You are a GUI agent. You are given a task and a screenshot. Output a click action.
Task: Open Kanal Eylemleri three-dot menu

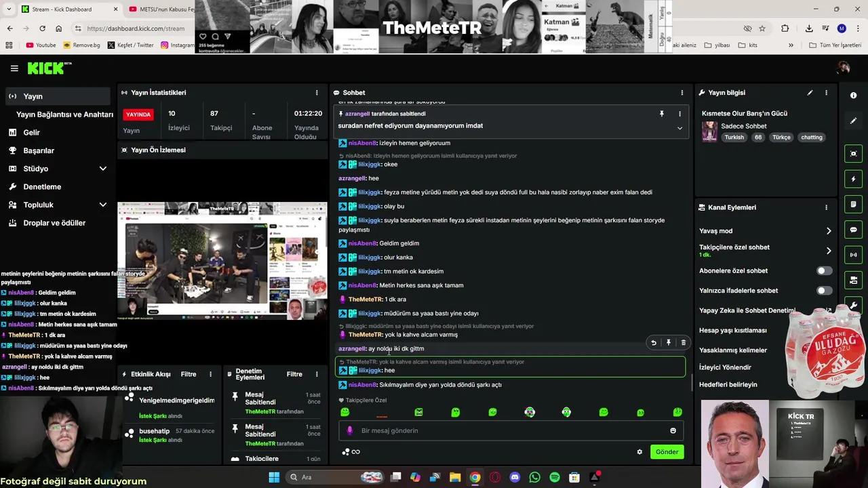[x=826, y=207]
